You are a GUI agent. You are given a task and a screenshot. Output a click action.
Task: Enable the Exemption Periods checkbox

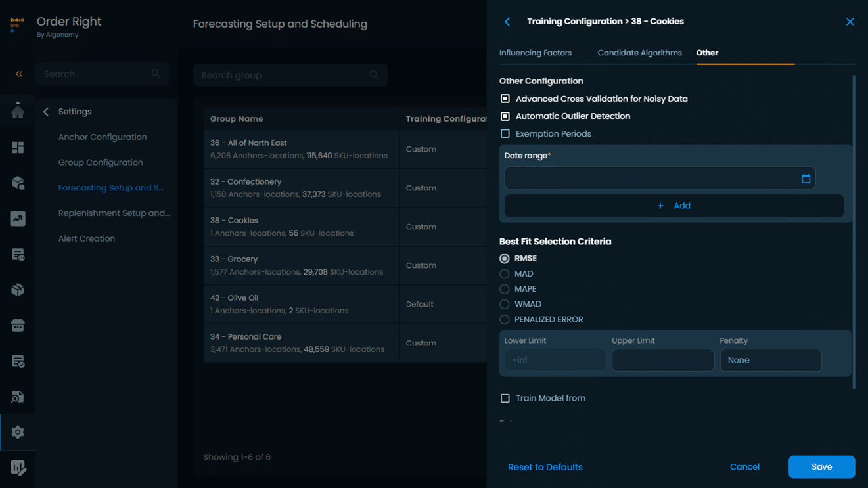505,134
